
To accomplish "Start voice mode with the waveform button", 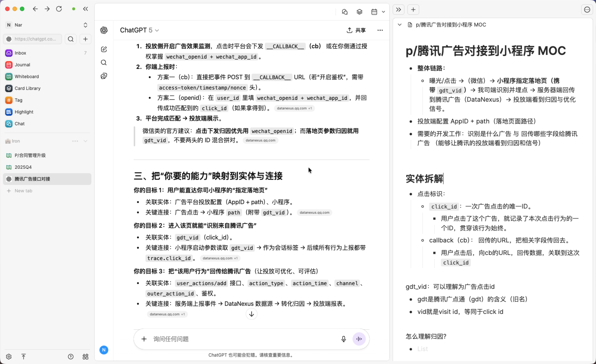I will click(x=359, y=339).
